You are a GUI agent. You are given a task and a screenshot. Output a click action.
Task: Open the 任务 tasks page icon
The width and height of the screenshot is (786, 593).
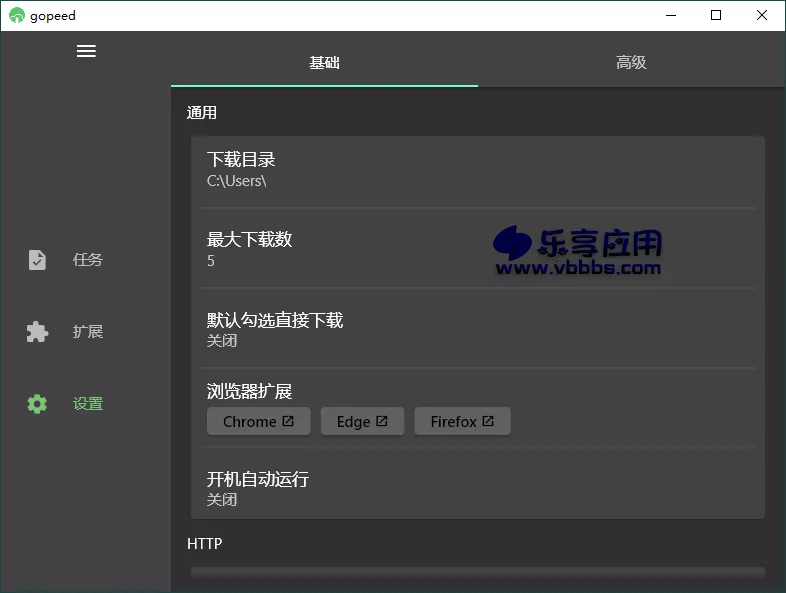[37, 260]
